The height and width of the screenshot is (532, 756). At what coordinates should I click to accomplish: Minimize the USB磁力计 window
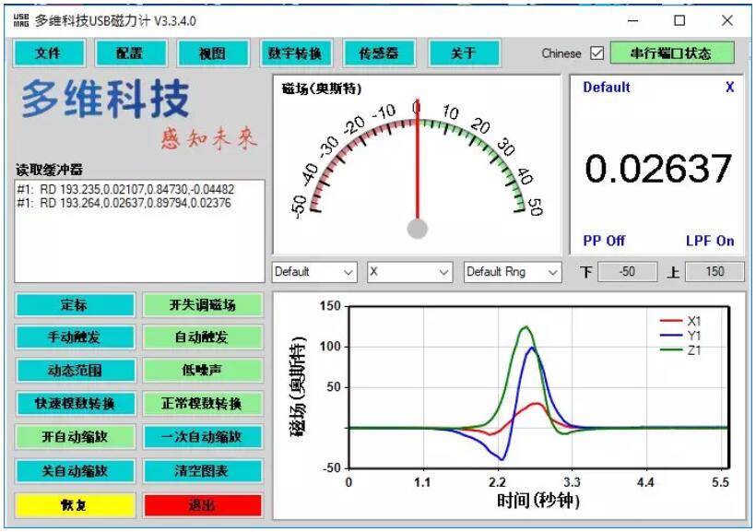click(633, 20)
